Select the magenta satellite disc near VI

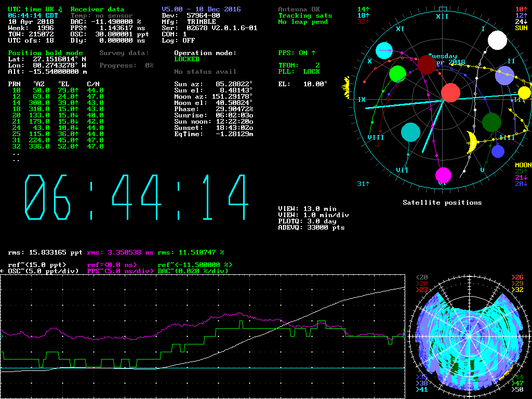click(443, 176)
